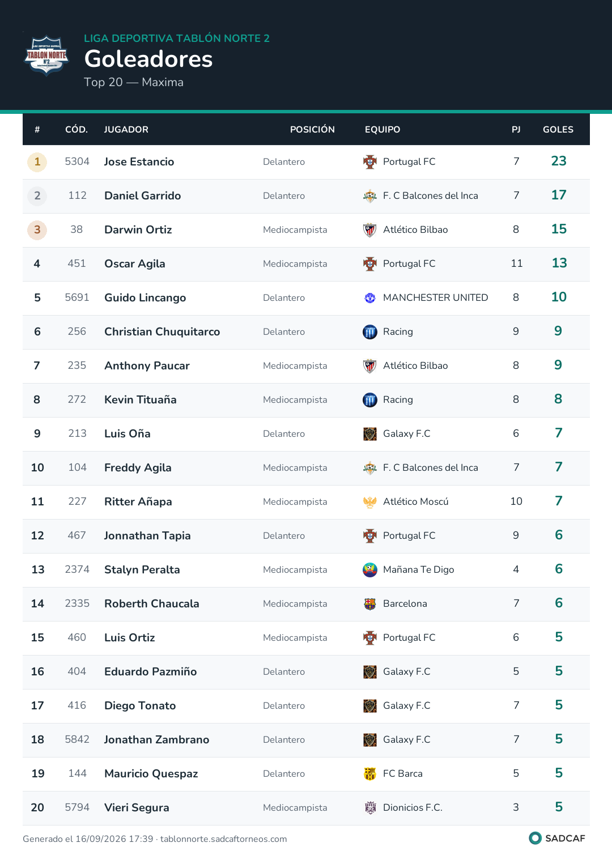Click the Atlético Bilbao crest in Darwin Ortiz row
Image resolution: width=612 pixels, height=868 pixels.
[x=370, y=230]
